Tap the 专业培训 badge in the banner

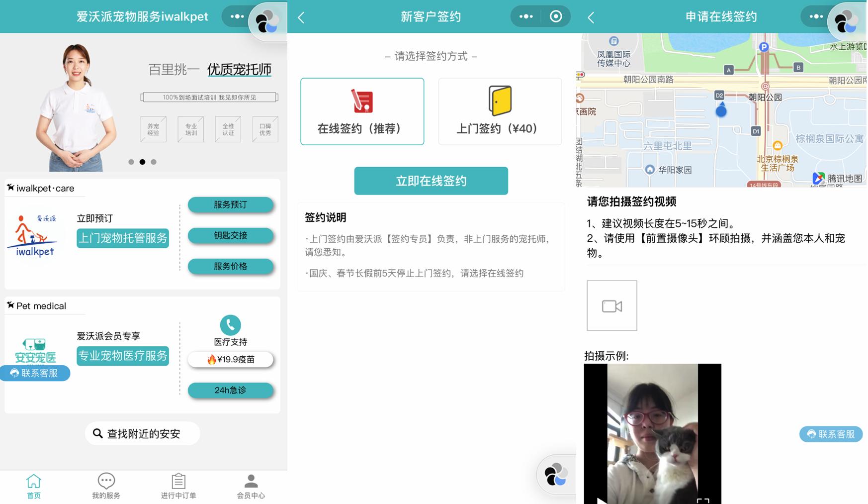click(x=191, y=129)
